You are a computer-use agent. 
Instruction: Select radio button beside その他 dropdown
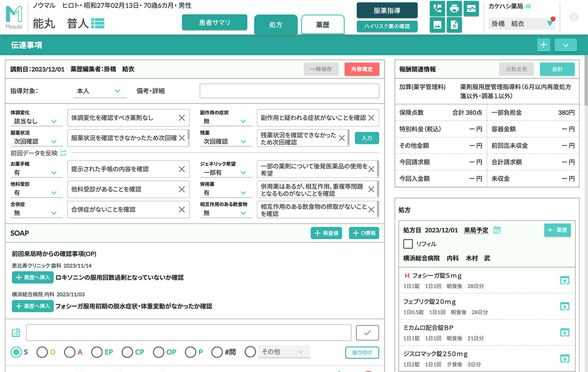click(250, 352)
